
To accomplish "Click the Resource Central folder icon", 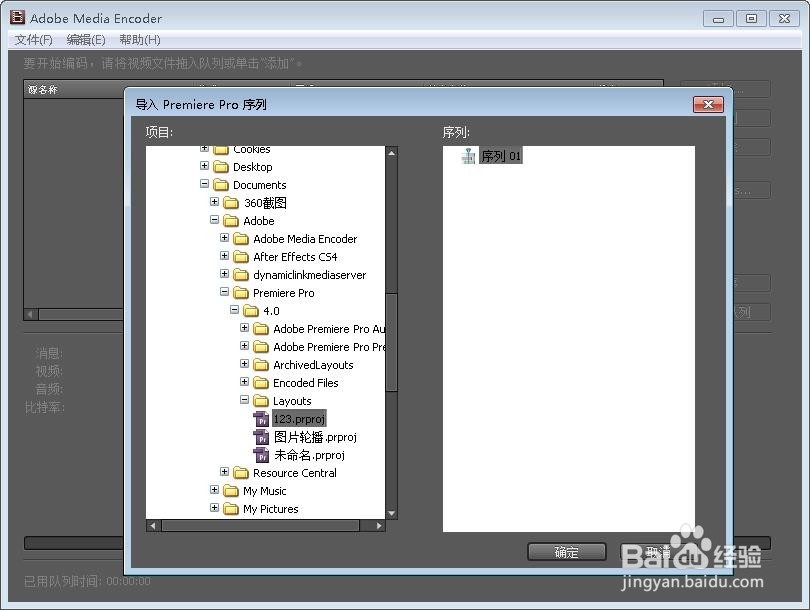I will tap(241, 473).
